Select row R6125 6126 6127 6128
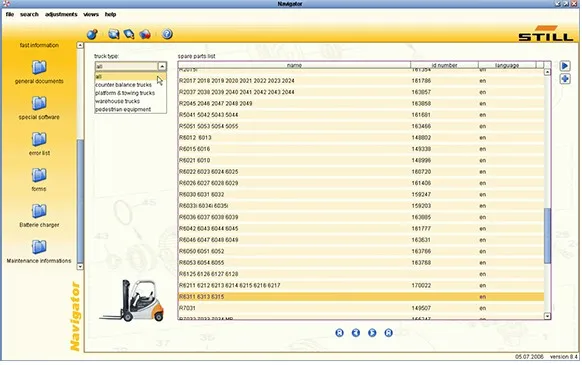 pyautogui.click(x=361, y=274)
